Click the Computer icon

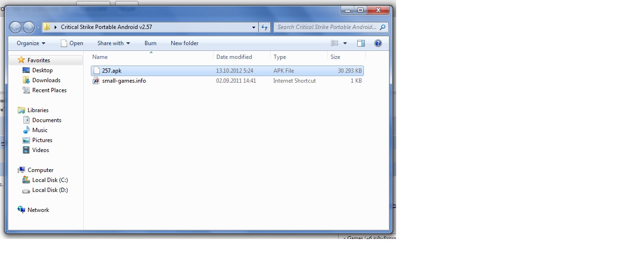click(21, 170)
